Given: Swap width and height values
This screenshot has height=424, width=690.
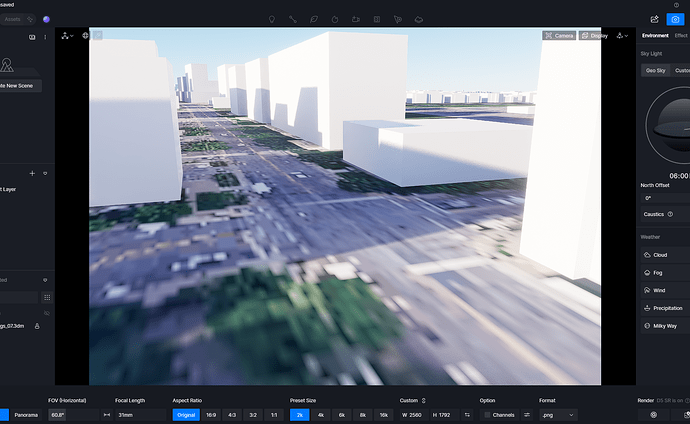Looking at the screenshot, I should [x=467, y=415].
